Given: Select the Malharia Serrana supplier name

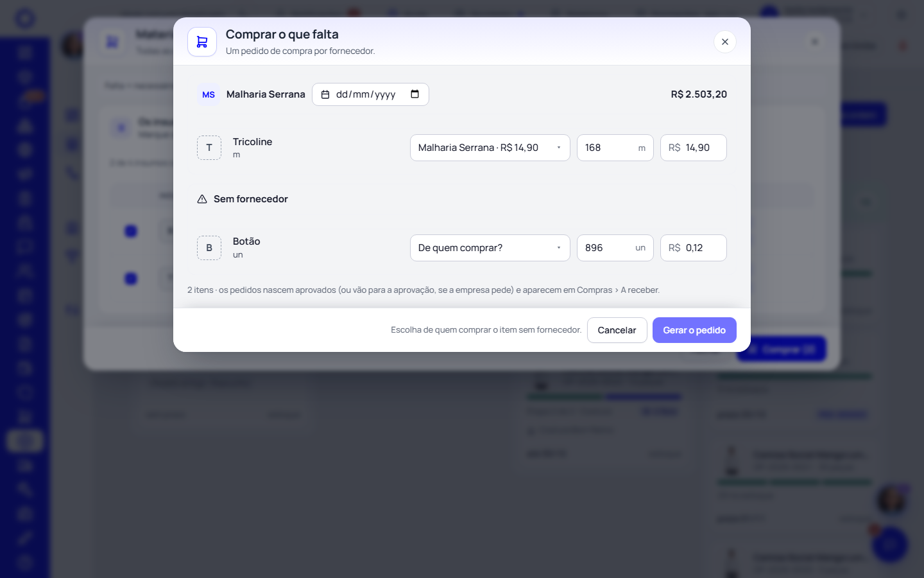Looking at the screenshot, I should (x=266, y=94).
